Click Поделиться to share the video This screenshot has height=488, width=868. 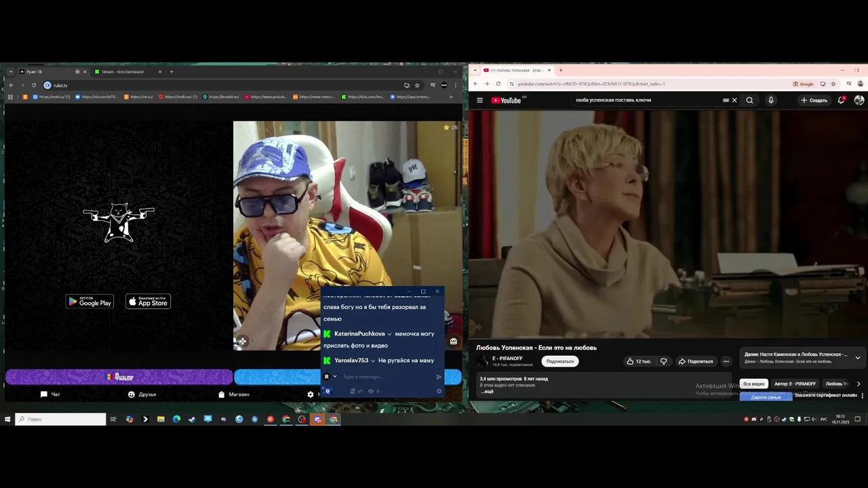tap(696, 361)
